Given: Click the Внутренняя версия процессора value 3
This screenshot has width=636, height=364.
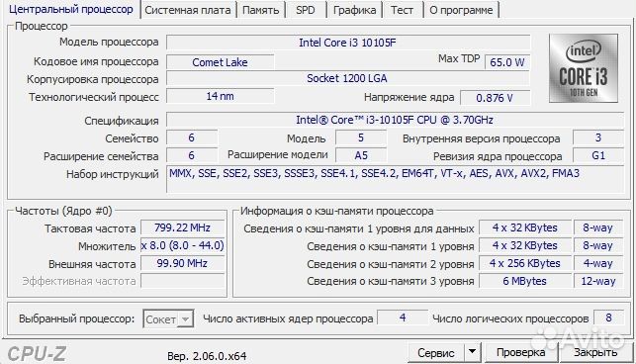Looking at the screenshot, I should click(x=598, y=137).
